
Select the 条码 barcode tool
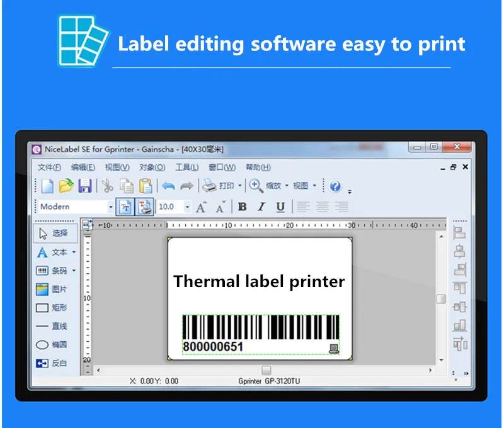[53, 271]
